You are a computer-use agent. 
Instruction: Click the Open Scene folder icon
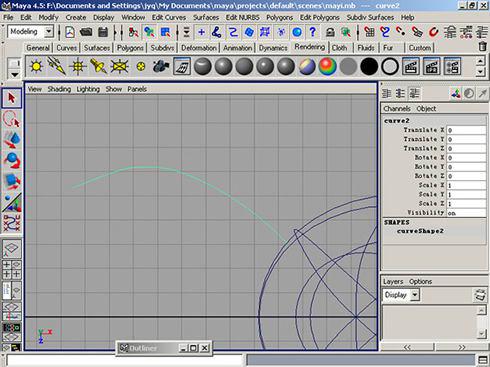click(86, 32)
